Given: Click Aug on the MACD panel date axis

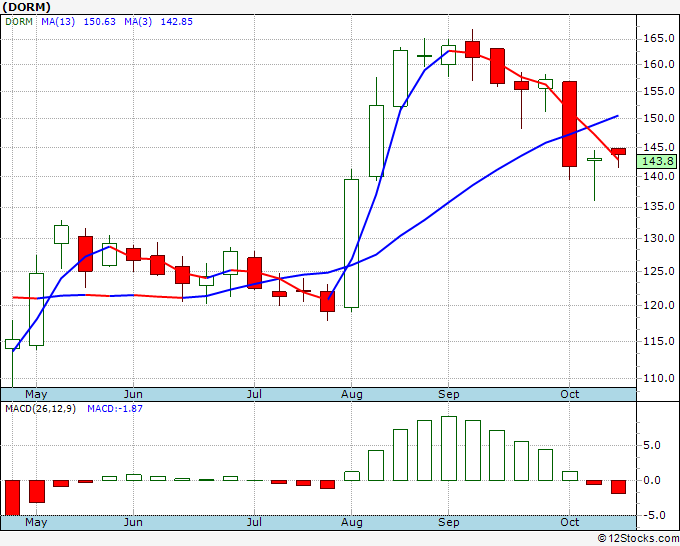Looking at the screenshot, I should pyautogui.click(x=351, y=522).
